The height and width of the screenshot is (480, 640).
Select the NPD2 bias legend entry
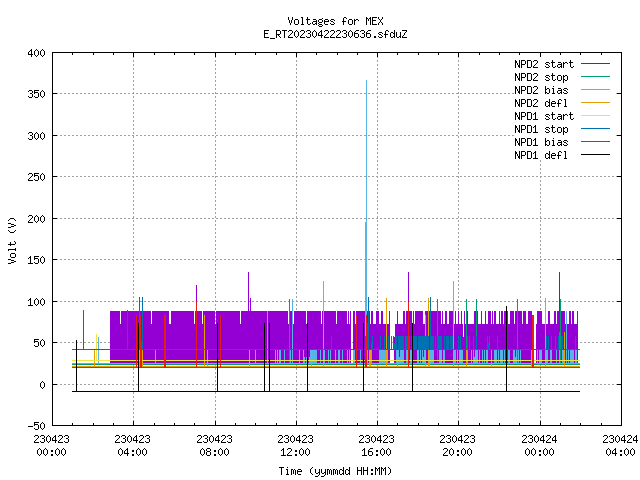tap(541, 90)
